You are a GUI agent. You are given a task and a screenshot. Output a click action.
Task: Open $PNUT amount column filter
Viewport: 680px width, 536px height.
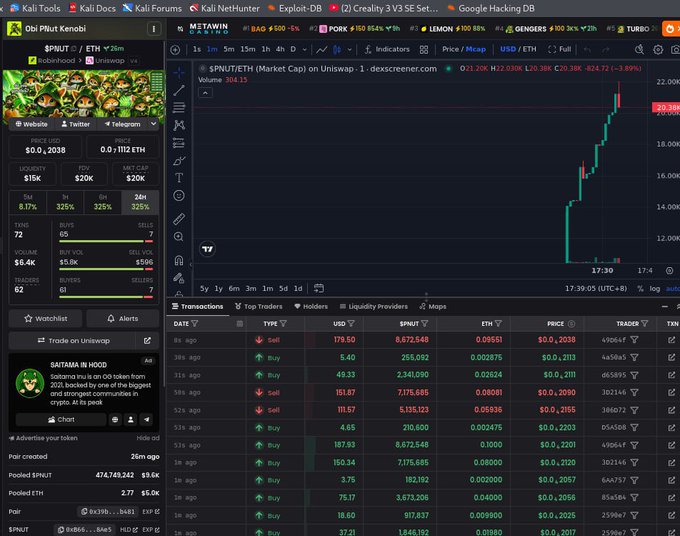point(425,324)
